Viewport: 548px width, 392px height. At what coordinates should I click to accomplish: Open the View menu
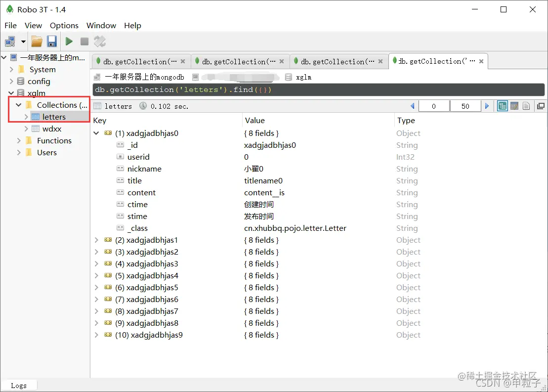(33, 26)
